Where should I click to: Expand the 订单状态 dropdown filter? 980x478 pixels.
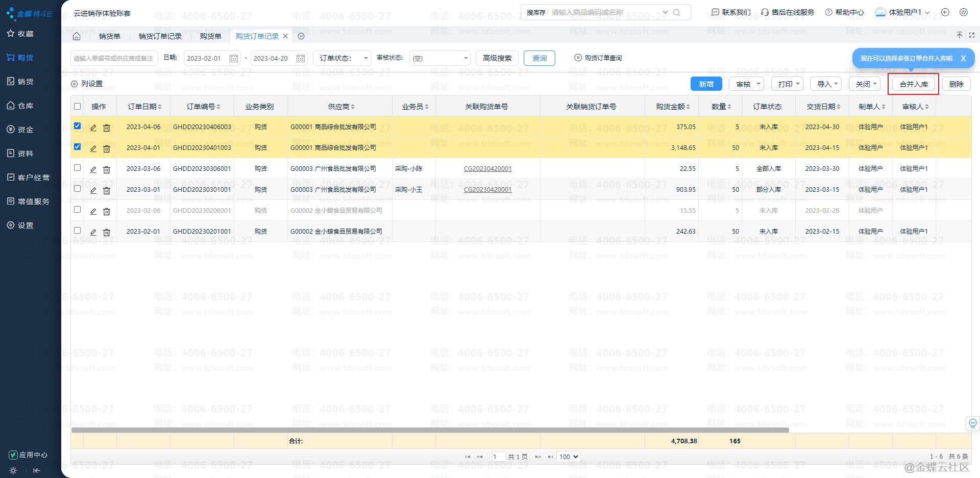(342, 58)
